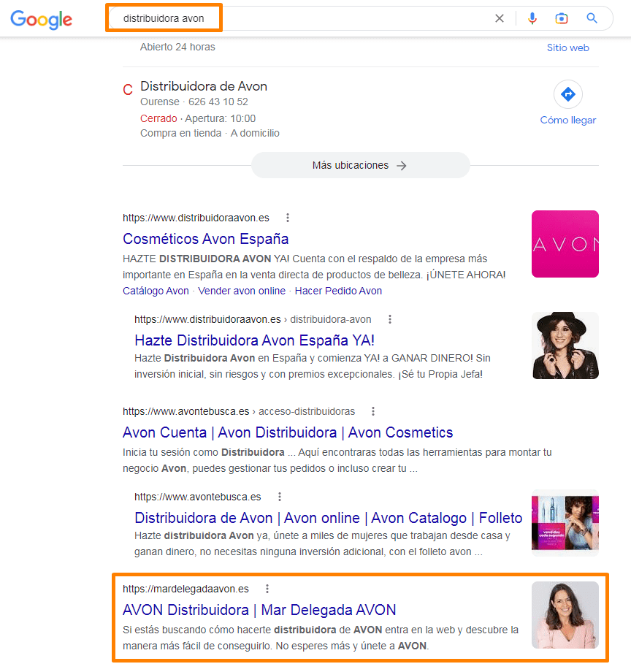Start voice search with the microphone icon
Viewport: 631px width, 672px height.
coord(532,18)
